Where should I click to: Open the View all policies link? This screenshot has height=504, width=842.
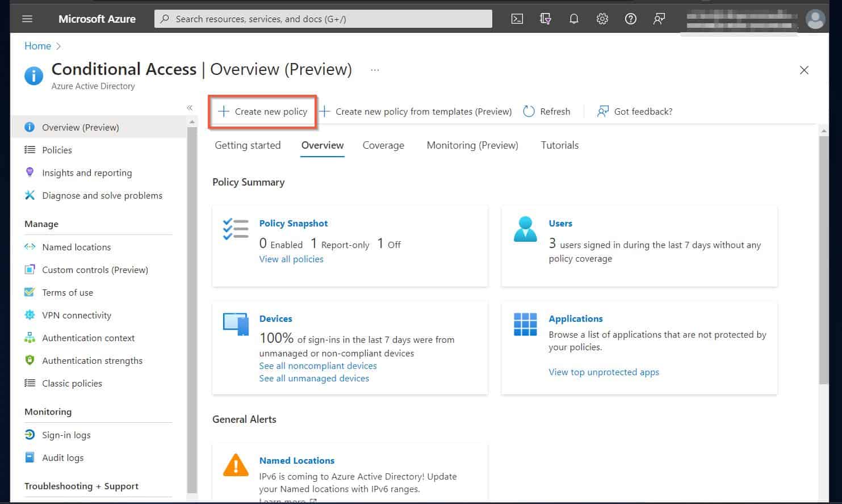click(x=291, y=259)
